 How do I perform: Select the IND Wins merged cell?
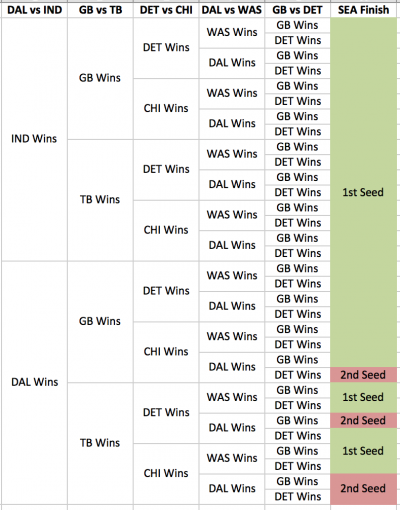pyautogui.click(x=34, y=139)
